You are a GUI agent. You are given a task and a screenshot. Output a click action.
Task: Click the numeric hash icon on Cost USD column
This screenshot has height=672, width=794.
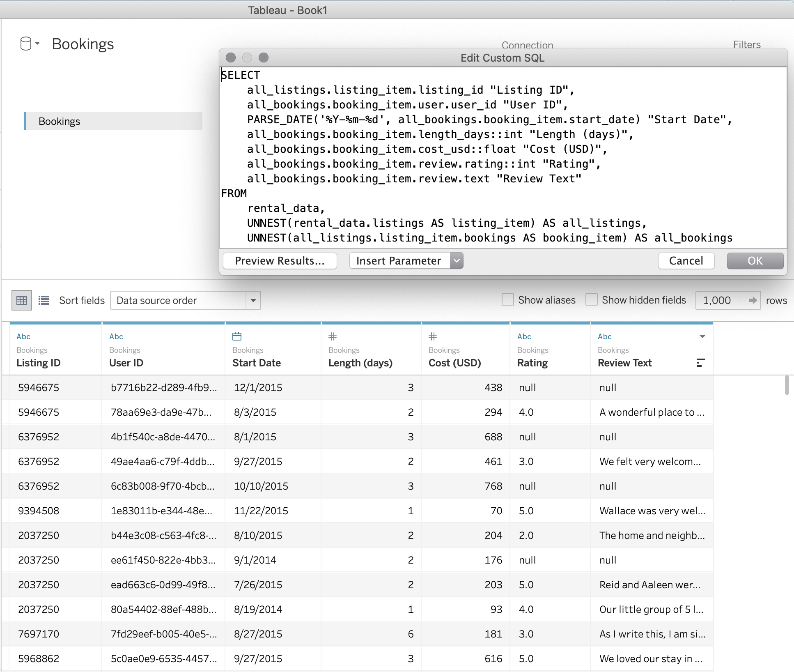431,337
